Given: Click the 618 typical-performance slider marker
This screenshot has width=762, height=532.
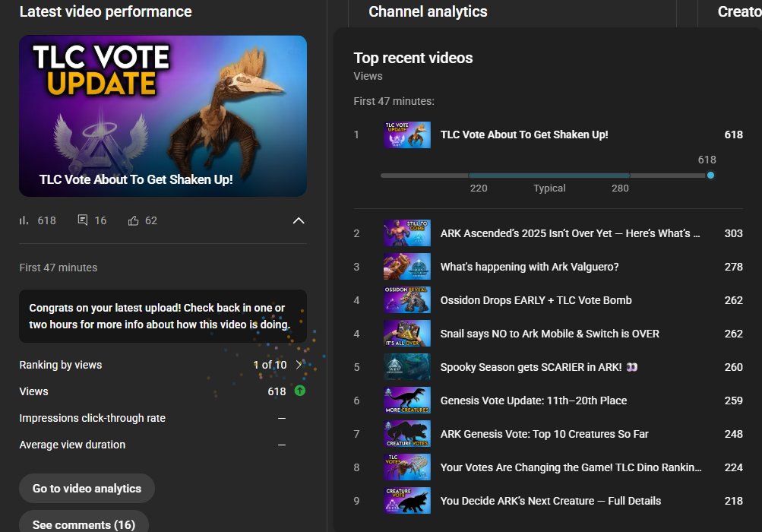Looking at the screenshot, I should (710, 175).
